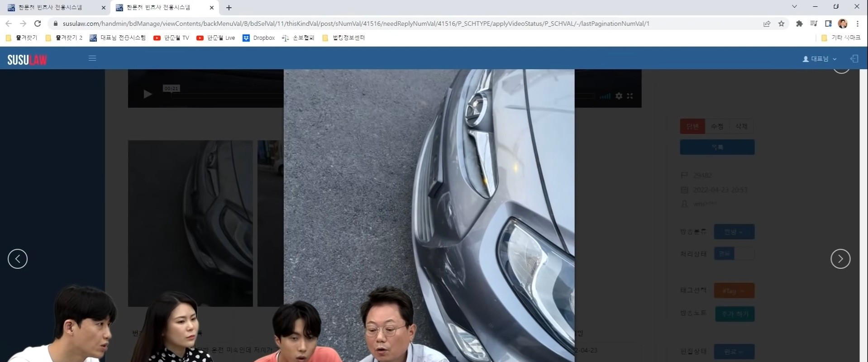Bookmark this page with the star icon

[781, 24]
